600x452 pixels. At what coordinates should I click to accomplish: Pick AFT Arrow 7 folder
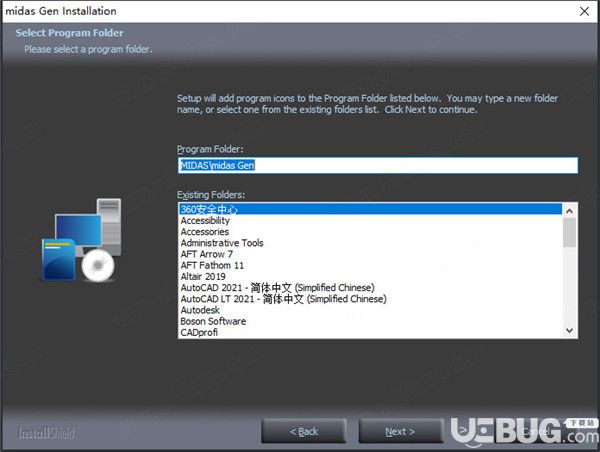(x=370, y=254)
